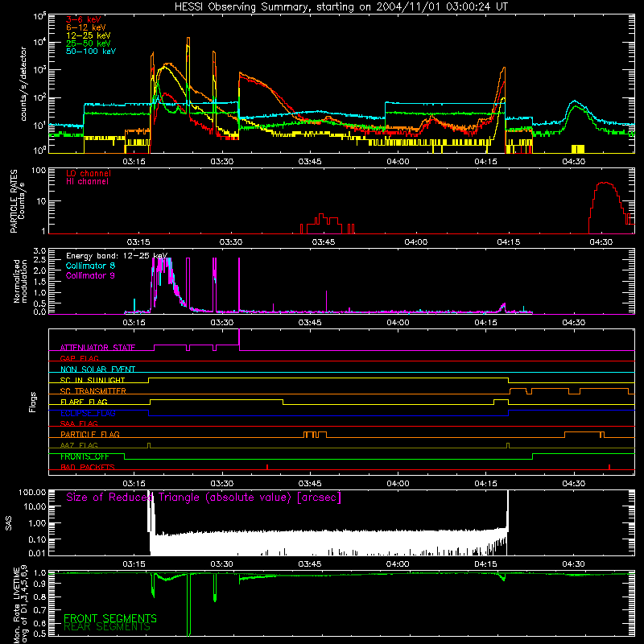Click the SAS axis label
Image resolution: width=644 pixels, height=644 pixels.
(8, 523)
